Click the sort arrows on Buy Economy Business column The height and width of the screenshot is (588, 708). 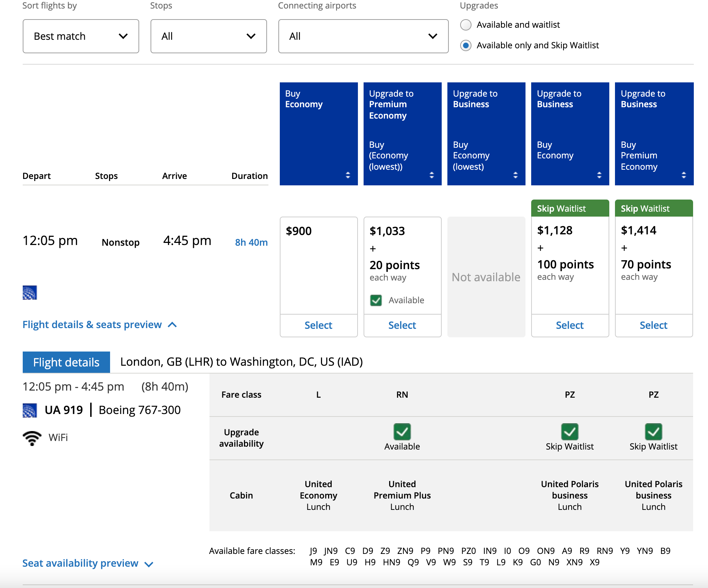point(599,175)
